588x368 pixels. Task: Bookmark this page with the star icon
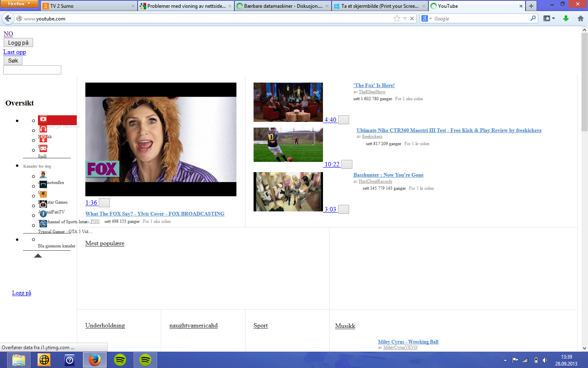(397, 18)
